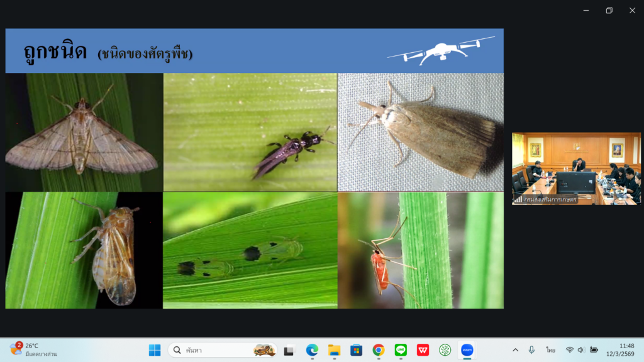Open Microsoft Store from the taskbar
This screenshot has width=644, height=362.
[356, 350]
